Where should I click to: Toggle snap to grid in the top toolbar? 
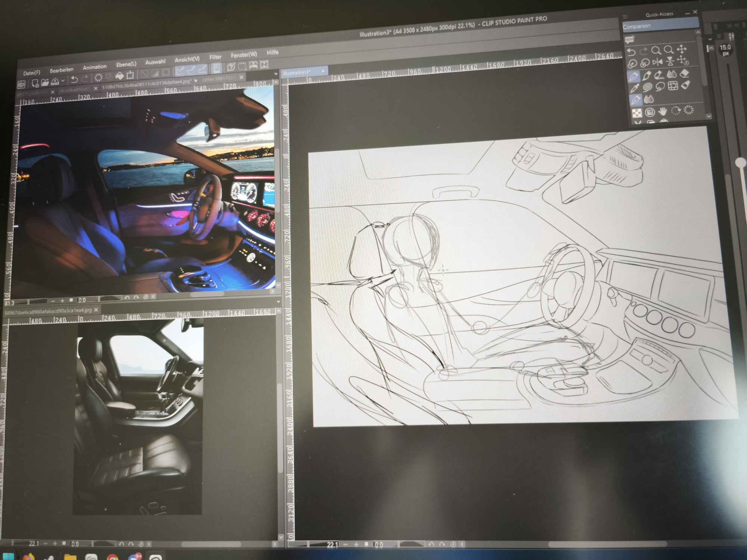[202, 69]
